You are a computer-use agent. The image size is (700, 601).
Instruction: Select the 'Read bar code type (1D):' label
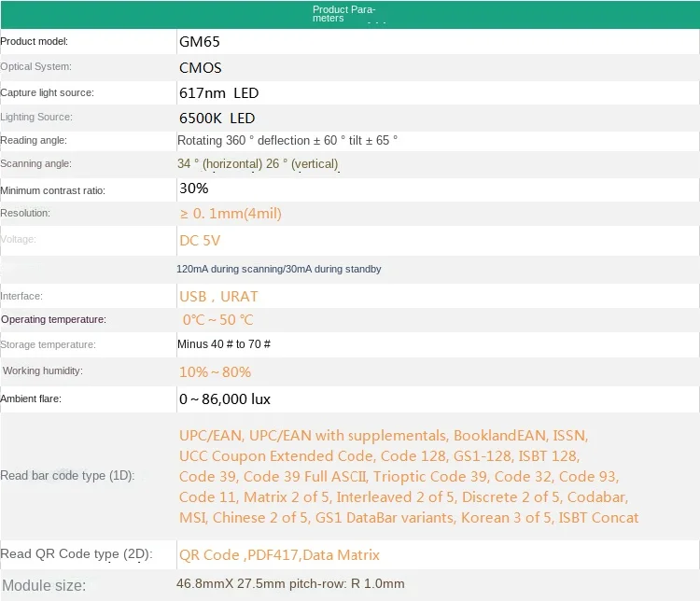(67, 476)
